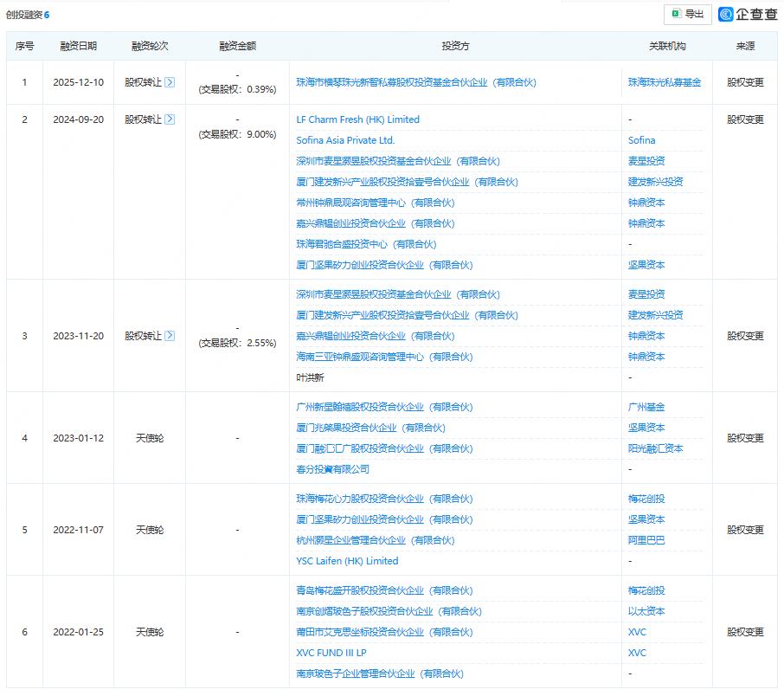Open 厦门坚果矽力创业投资 link in 2022-11-07 row
This screenshot has width=784, height=696.
[384, 519]
